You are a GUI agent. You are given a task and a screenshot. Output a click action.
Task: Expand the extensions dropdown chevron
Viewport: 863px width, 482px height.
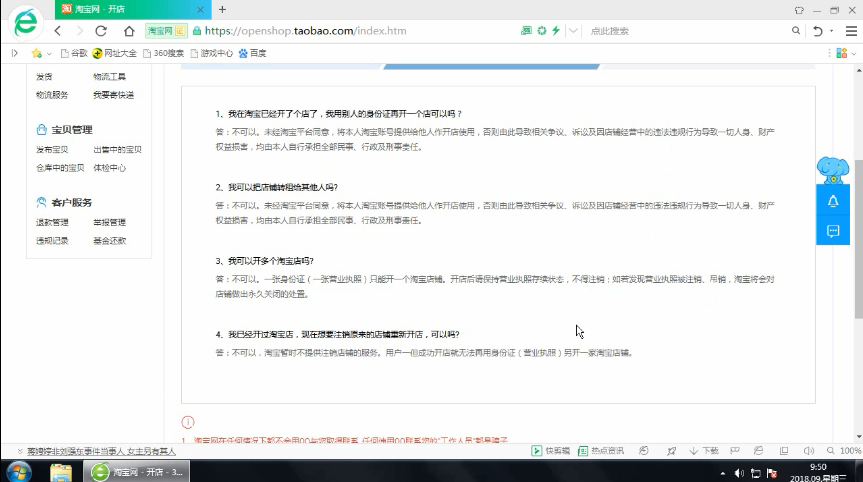point(854,53)
